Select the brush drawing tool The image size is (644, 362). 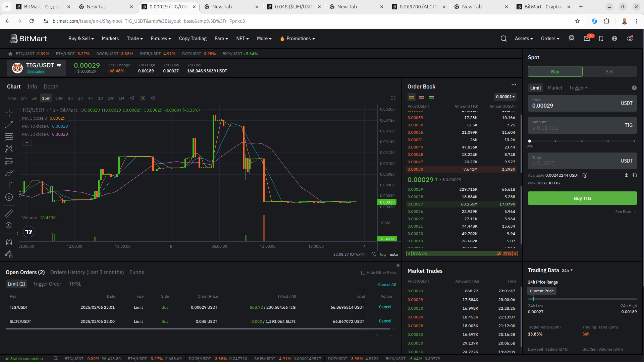[9, 173]
